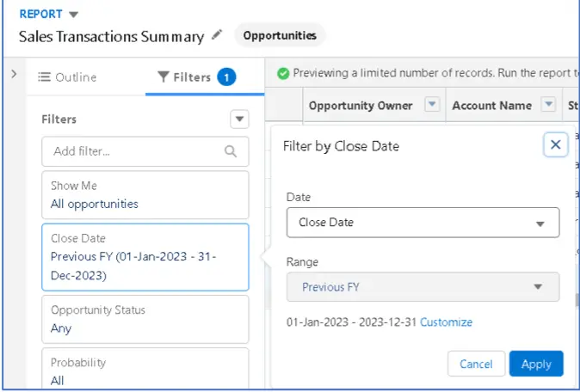Click the magnifier icon in Add filter
The width and height of the screenshot is (580, 392).
(231, 151)
